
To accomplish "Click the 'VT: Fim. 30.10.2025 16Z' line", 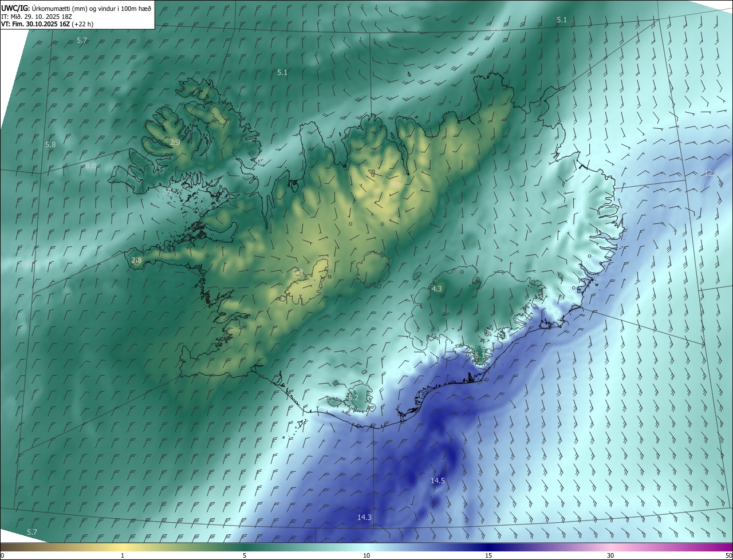I will pos(35,24).
